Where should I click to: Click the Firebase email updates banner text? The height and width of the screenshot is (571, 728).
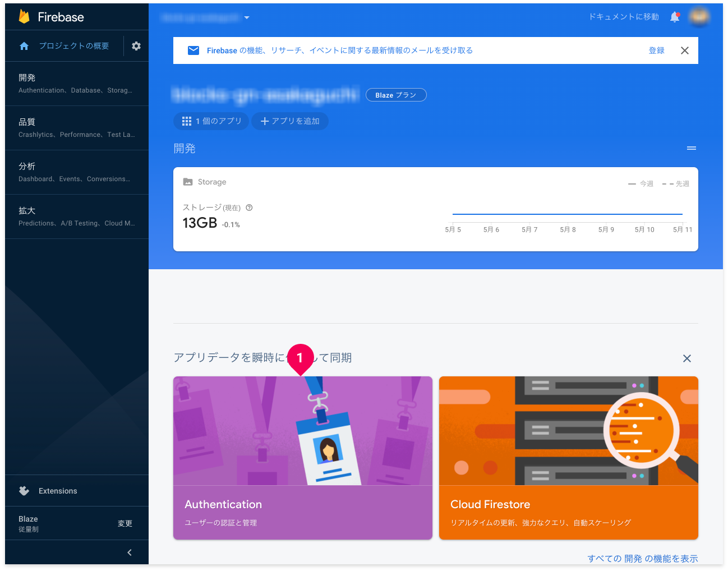coord(340,50)
